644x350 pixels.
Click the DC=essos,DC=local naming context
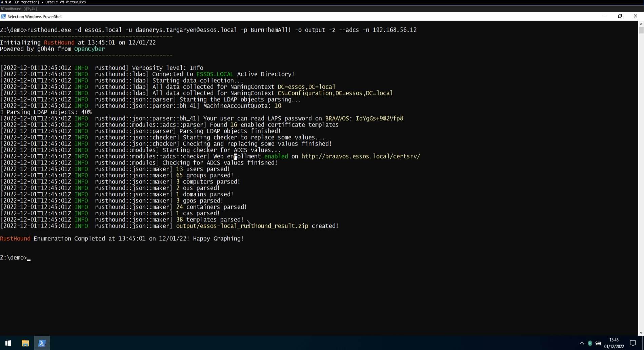306,87
